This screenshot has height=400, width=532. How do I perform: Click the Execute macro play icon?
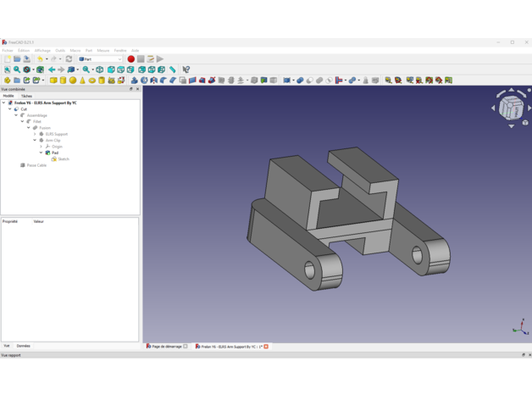tap(160, 59)
